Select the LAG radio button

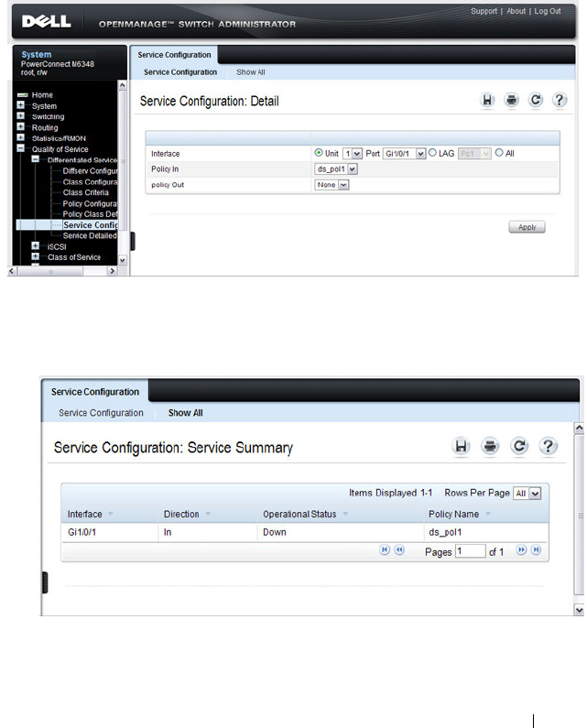pos(432,153)
